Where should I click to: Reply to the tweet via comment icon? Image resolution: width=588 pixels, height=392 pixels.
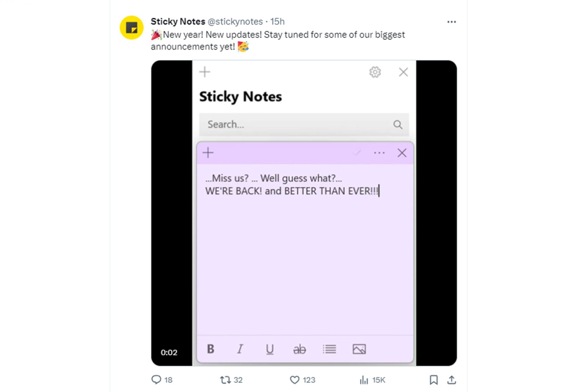pyautogui.click(x=156, y=380)
